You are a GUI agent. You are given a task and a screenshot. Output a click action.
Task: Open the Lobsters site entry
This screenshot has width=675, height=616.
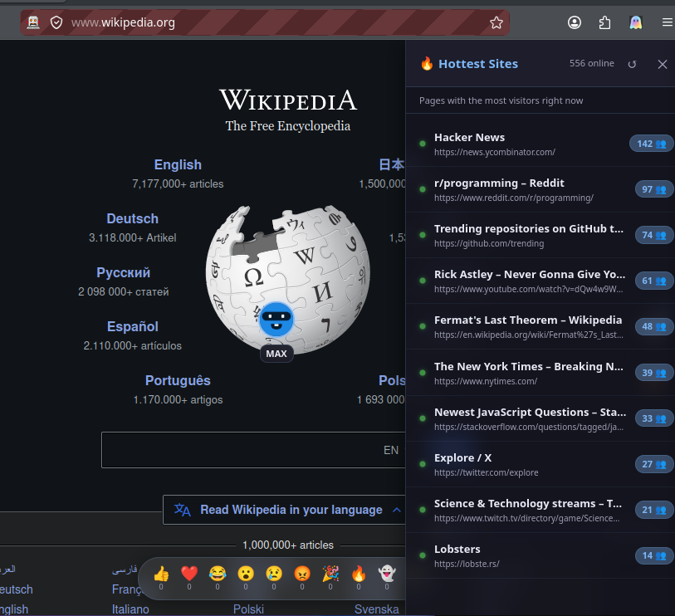[x=540, y=555]
